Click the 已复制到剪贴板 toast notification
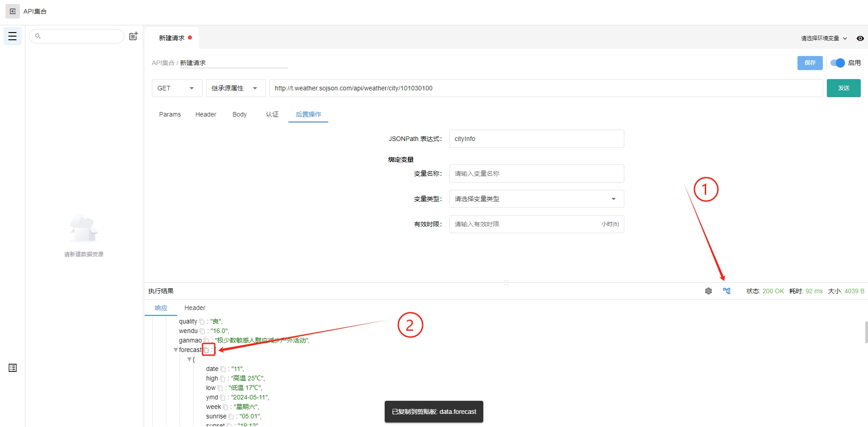The image size is (868, 427). pyautogui.click(x=434, y=412)
